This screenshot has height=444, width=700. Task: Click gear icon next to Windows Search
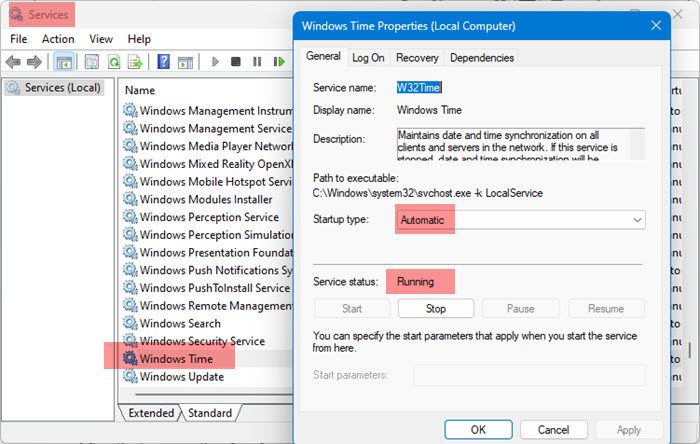[130, 323]
